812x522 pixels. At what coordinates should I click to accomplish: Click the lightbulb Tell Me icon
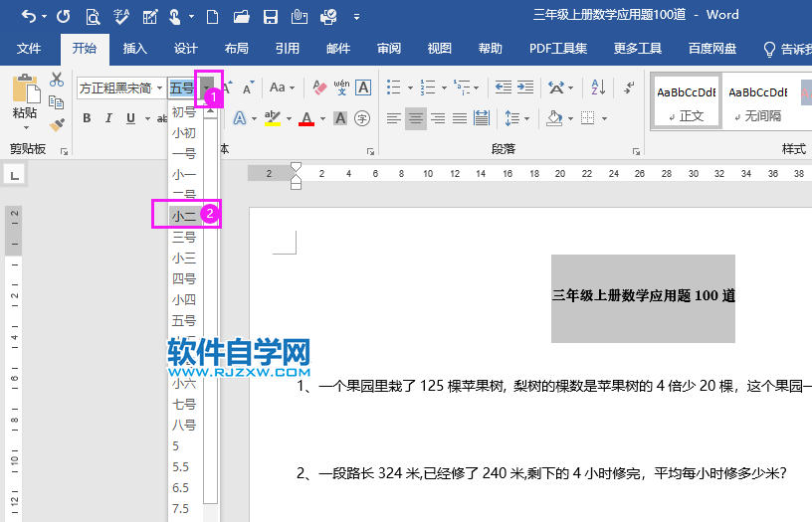769,49
